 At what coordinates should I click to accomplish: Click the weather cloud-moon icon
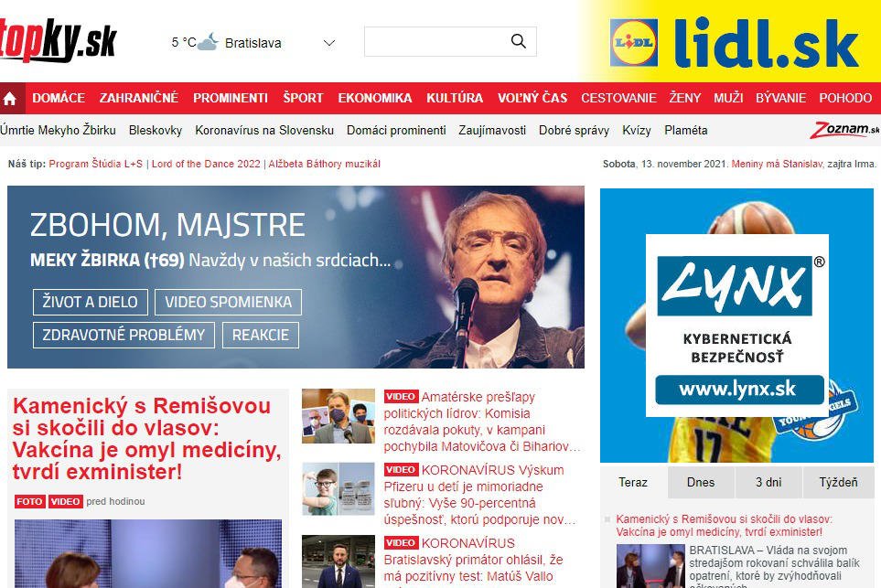(x=208, y=42)
